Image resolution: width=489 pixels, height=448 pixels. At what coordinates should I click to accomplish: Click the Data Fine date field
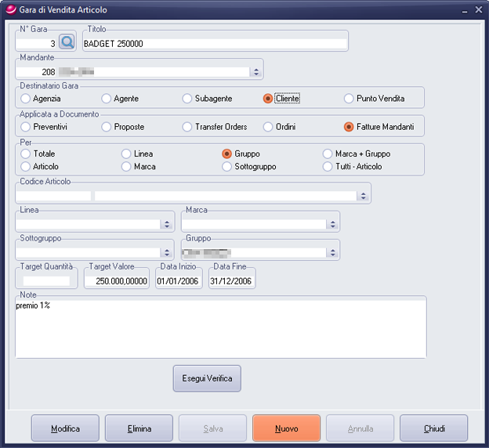click(x=231, y=281)
